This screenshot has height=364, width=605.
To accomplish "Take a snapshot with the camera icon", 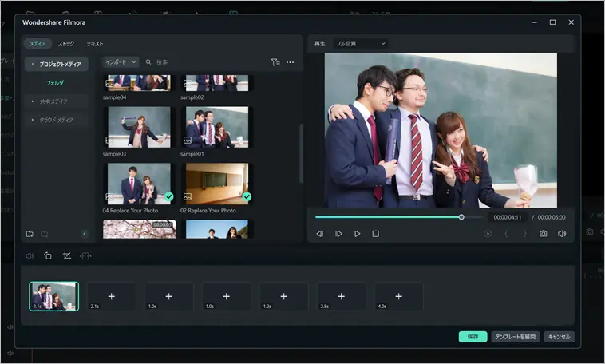I will tap(544, 234).
